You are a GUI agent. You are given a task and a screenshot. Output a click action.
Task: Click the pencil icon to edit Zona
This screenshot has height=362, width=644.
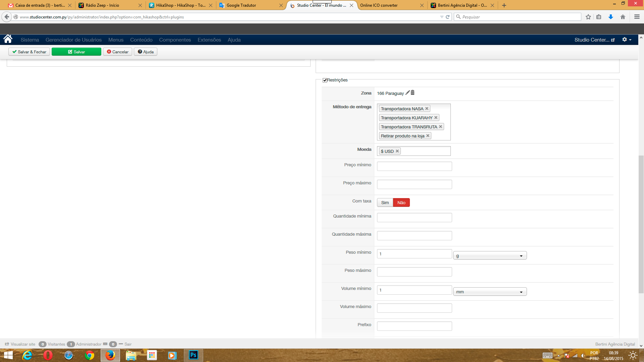click(x=408, y=93)
